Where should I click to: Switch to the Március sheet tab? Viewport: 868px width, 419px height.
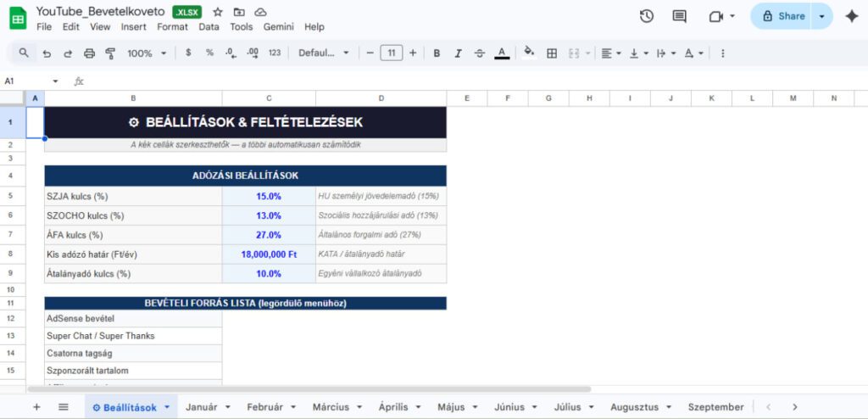coord(331,407)
